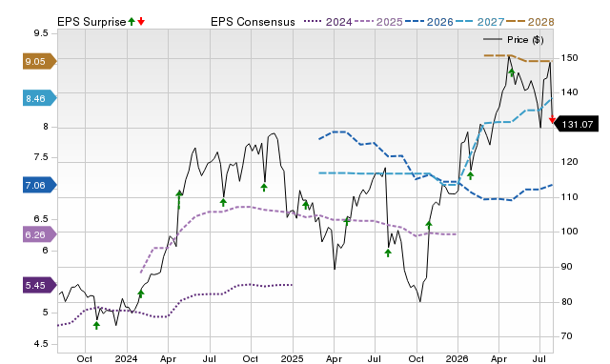
Task: Click the green up arrow in EPS Surprise legend
Action: (132, 21)
